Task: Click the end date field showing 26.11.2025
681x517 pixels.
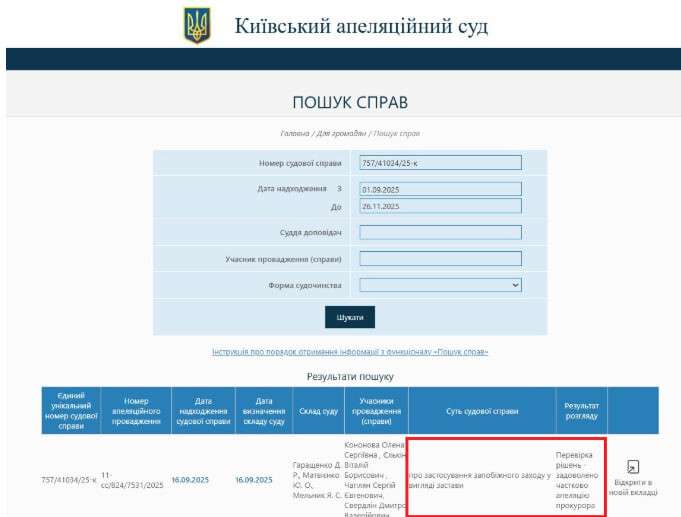Action: pyautogui.click(x=440, y=207)
